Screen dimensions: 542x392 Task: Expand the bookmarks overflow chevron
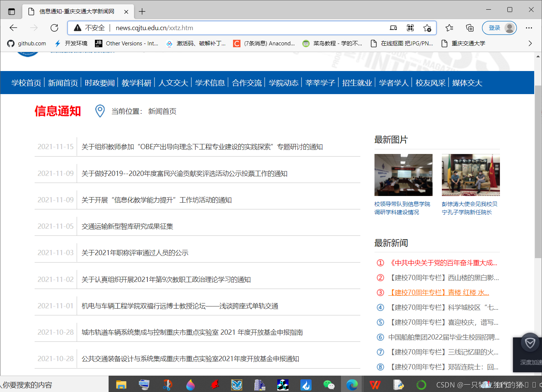[530, 44]
